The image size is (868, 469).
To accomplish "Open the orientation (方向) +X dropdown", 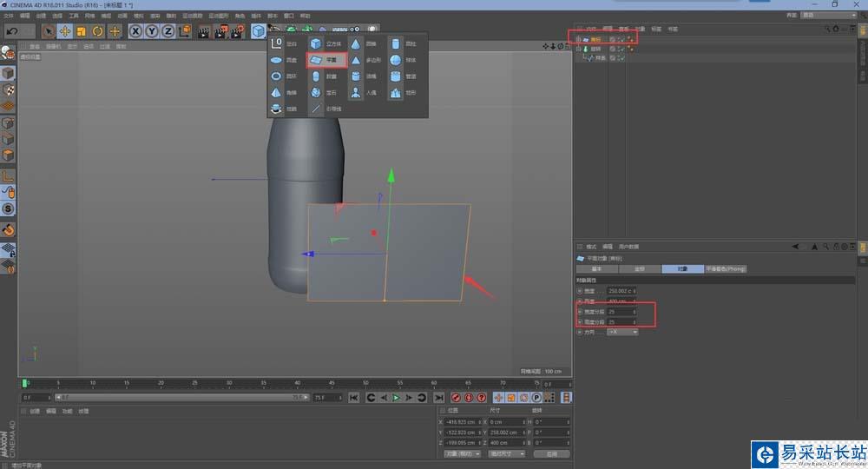I will click(622, 332).
